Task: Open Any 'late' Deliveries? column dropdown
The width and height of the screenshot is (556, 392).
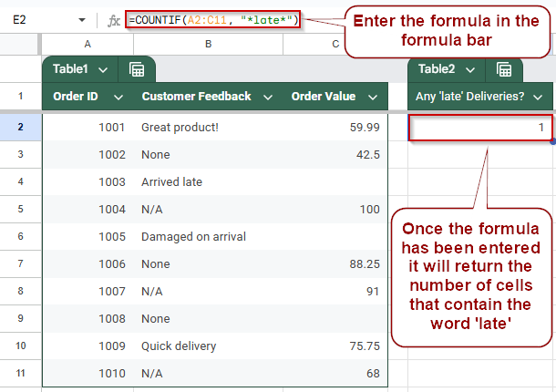Action: click(x=538, y=97)
